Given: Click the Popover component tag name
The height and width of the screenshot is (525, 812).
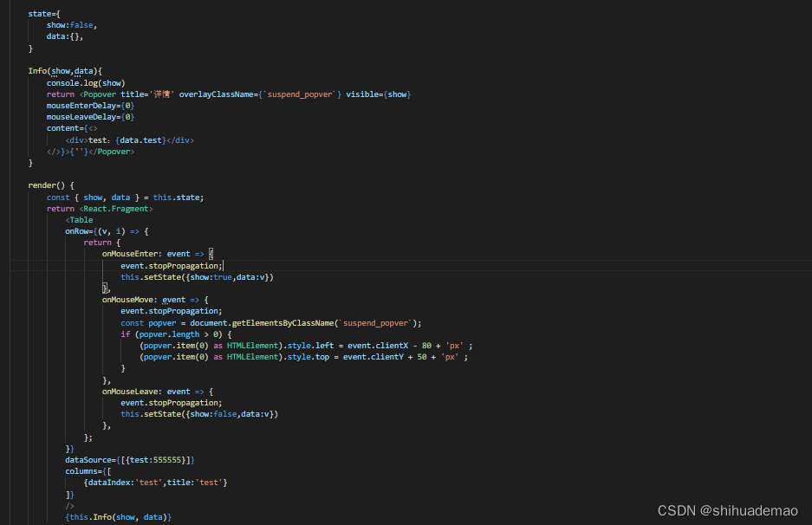Looking at the screenshot, I should (x=101, y=94).
